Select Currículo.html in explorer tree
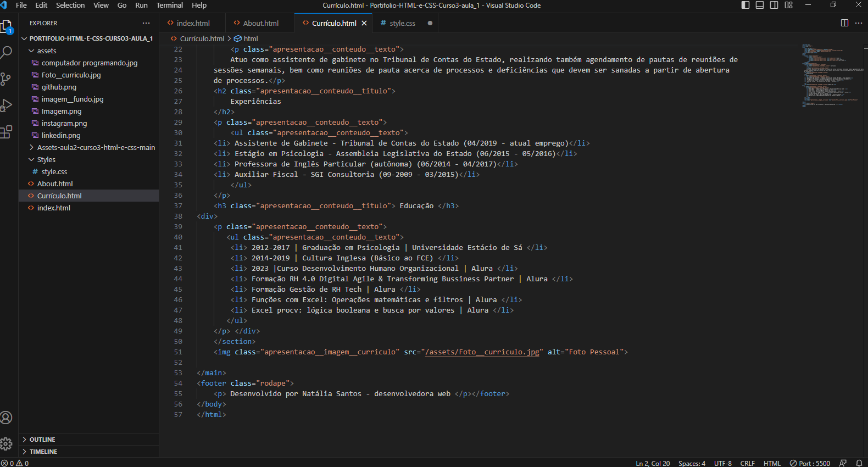The height and width of the screenshot is (467, 868). pyautogui.click(x=88, y=196)
